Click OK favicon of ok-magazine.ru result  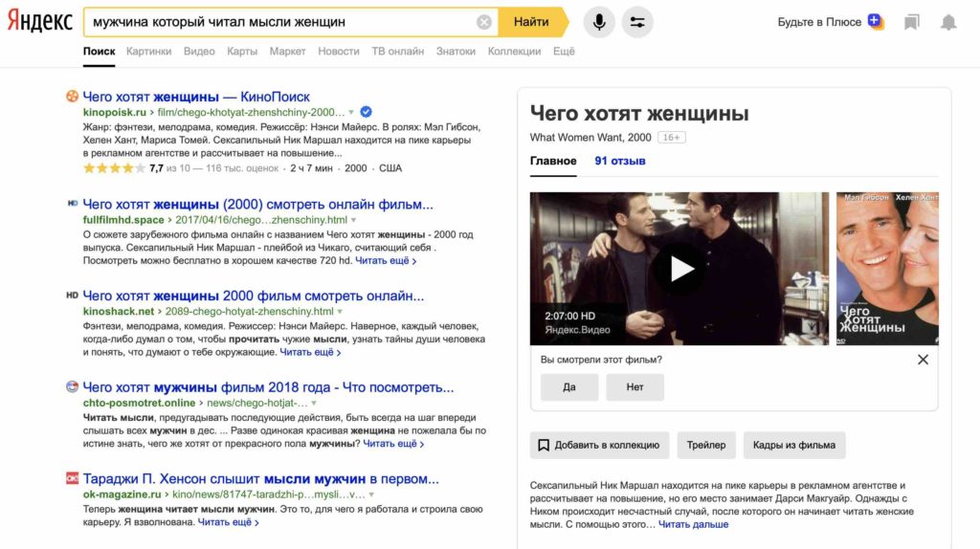pos(73,478)
